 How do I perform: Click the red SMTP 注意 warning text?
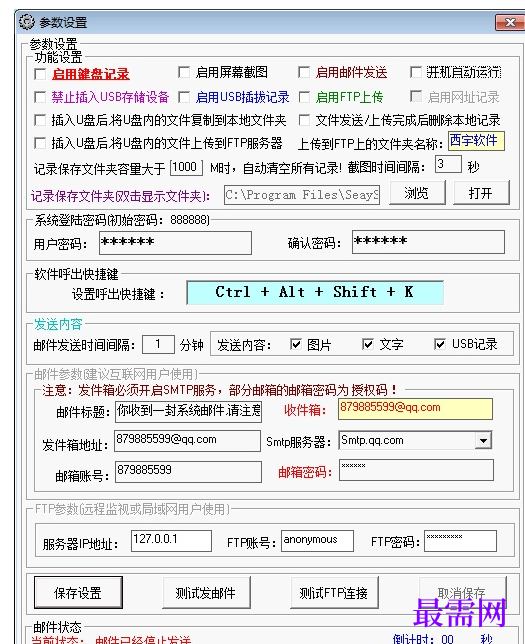coord(219,390)
